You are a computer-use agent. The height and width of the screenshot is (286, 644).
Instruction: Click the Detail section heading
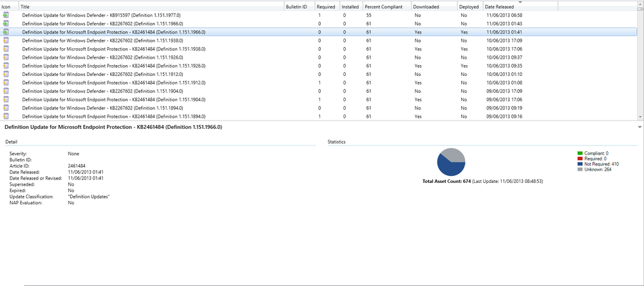click(11, 142)
